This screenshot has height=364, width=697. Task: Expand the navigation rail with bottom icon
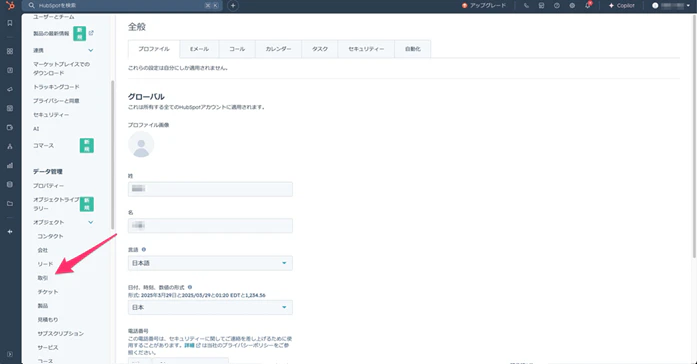tap(10, 354)
